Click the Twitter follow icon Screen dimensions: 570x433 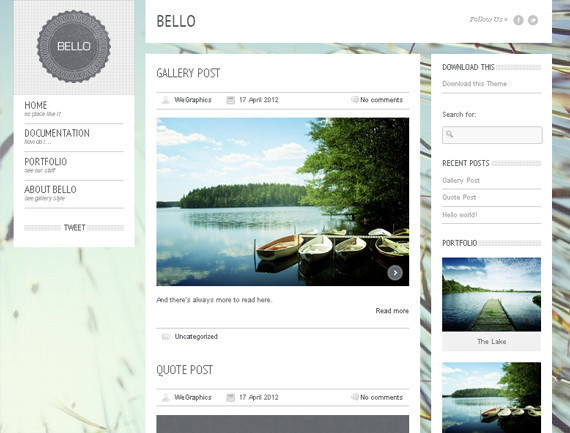click(533, 20)
